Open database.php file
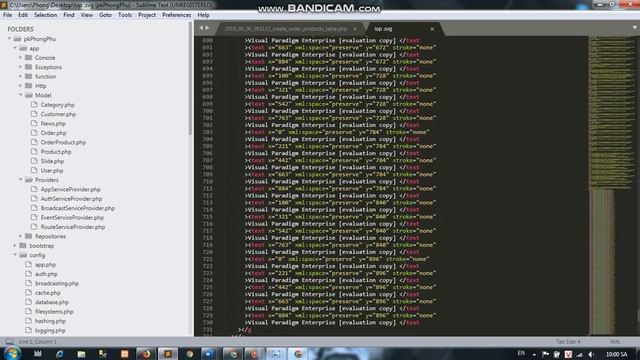The image size is (640, 360). click(52, 302)
